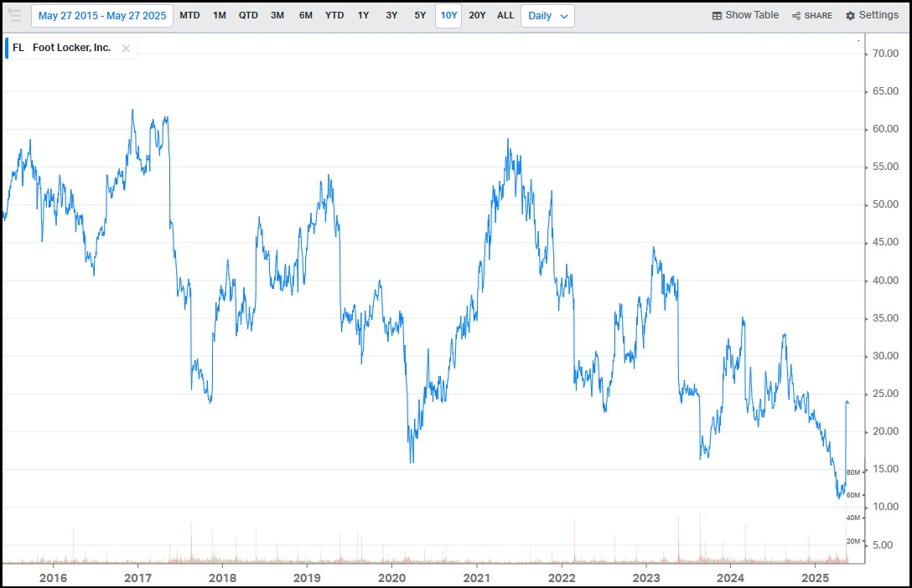Click the 80M volume axis label
This screenshot has height=588, width=912.
[853, 472]
